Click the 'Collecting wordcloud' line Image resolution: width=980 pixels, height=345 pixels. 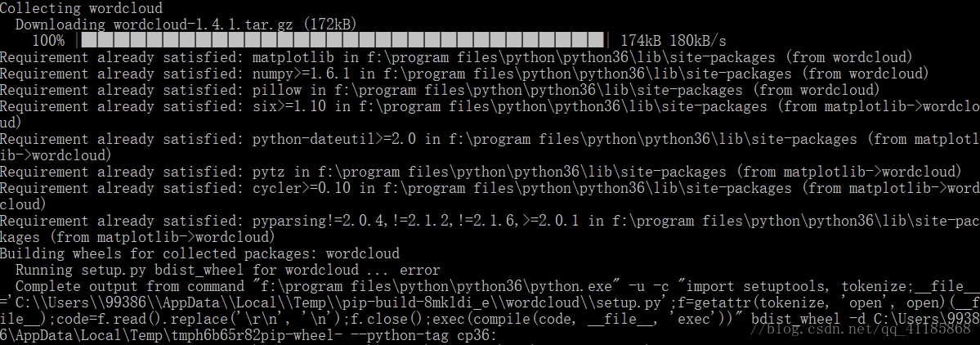[x=81, y=8]
